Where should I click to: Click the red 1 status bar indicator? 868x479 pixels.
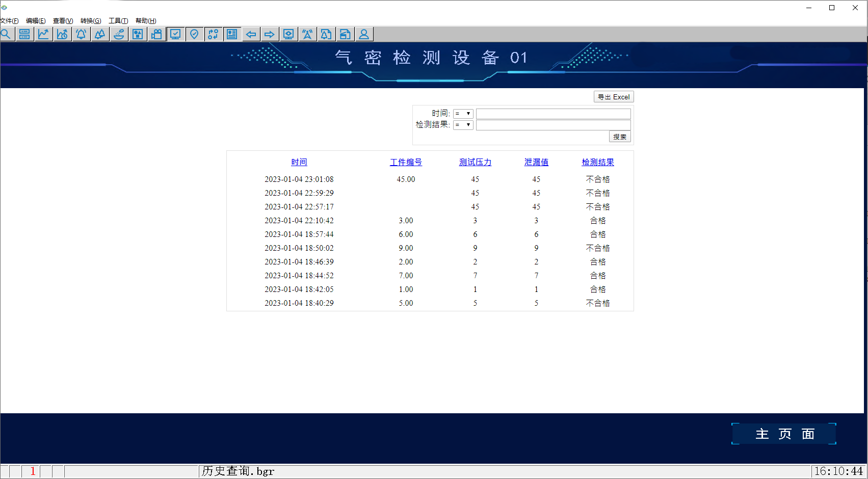coord(33,471)
